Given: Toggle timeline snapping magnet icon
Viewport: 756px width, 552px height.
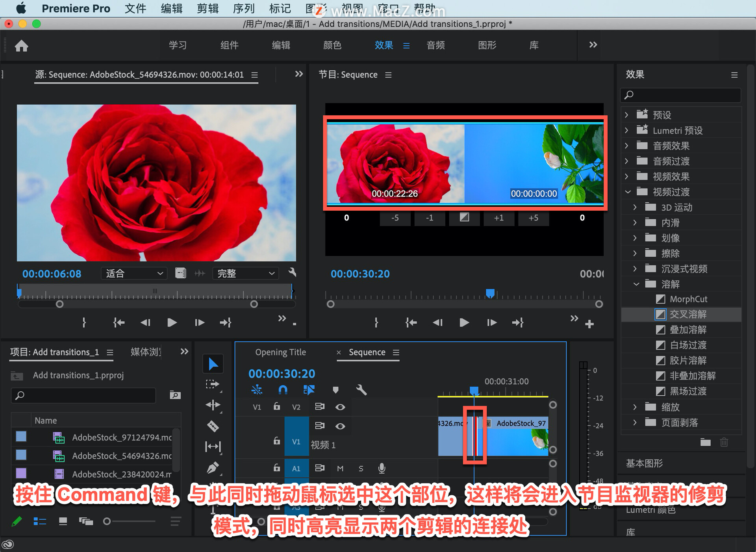Looking at the screenshot, I should point(283,390).
